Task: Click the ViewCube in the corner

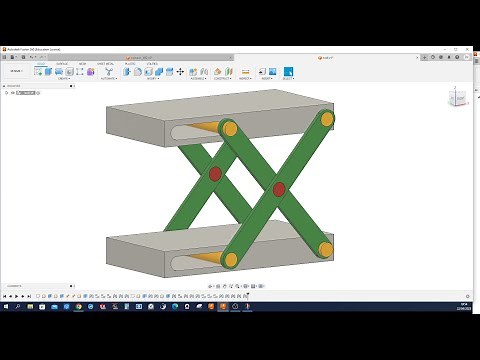Action: [x=458, y=98]
